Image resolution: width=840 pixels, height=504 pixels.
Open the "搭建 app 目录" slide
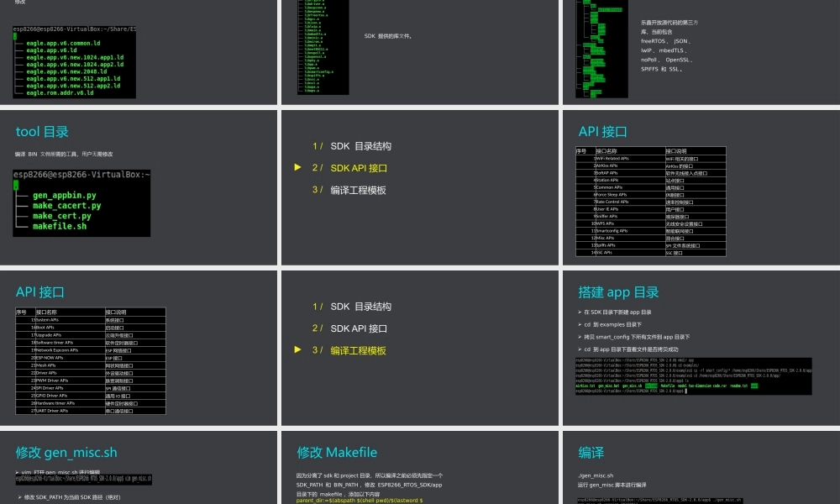pyautogui.click(x=618, y=293)
